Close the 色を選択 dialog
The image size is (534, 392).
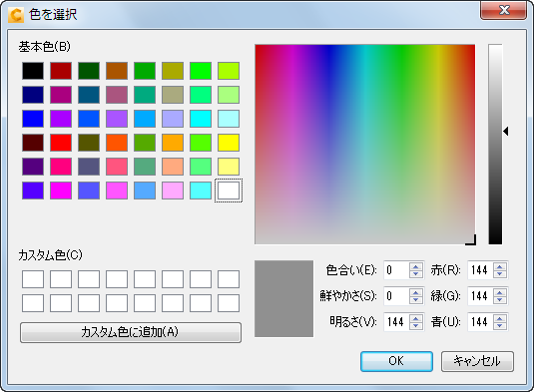tap(503, 11)
